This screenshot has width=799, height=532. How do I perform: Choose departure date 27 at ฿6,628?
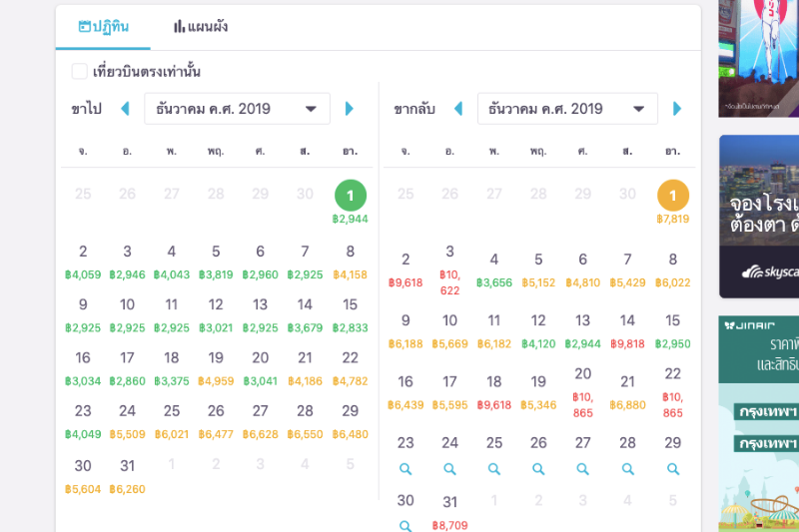pyautogui.click(x=260, y=422)
